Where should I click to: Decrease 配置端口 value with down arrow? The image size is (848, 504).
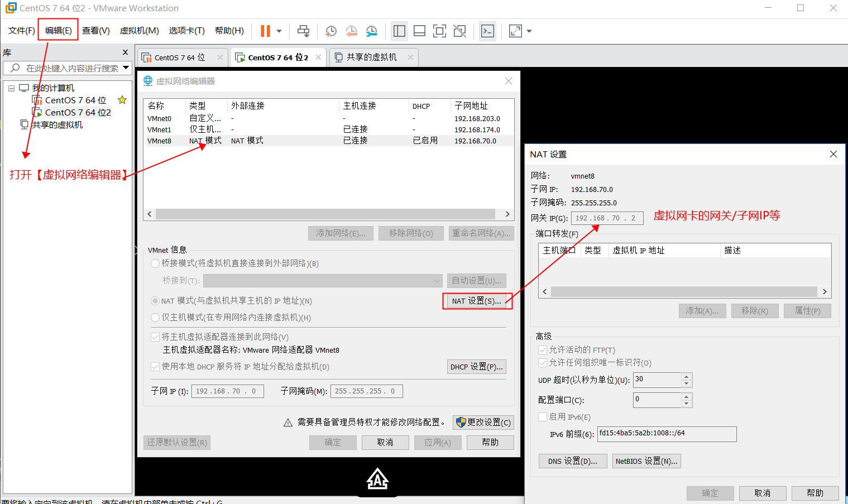coord(687,404)
